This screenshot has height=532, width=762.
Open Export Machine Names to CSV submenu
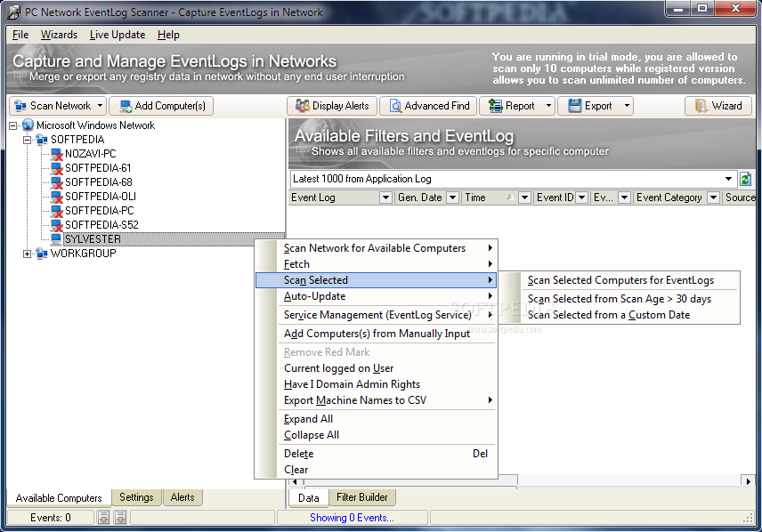click(377, 399)
